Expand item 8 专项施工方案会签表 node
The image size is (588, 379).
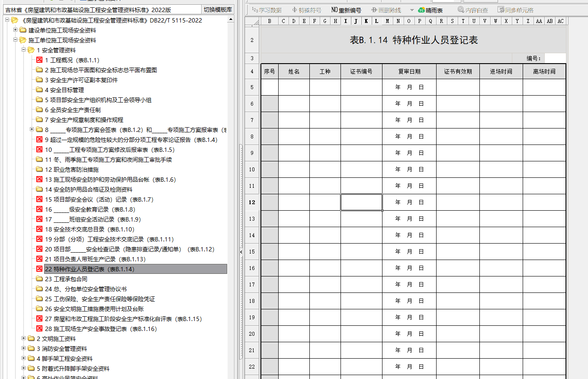tap(32, 129)
